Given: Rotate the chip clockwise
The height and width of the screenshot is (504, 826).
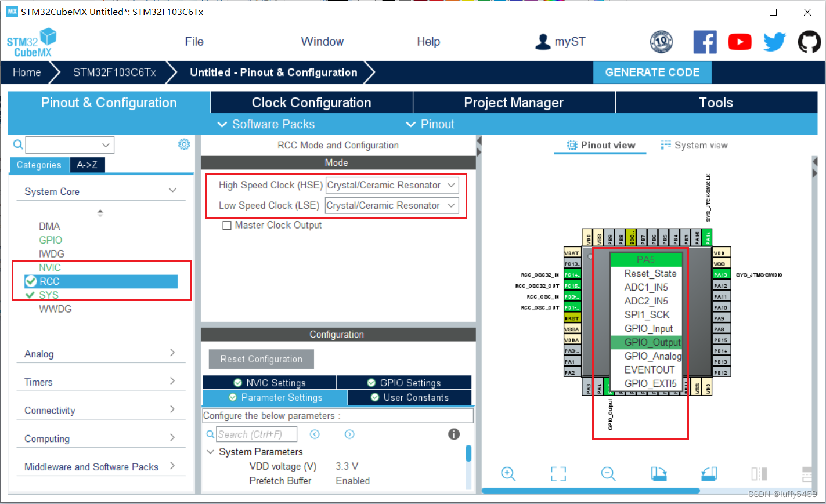Looking at the screenshot, I should click(659, 474).
